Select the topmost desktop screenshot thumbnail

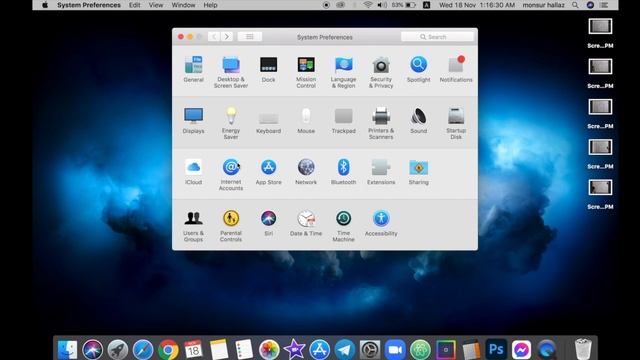click(x=600, y=27)
